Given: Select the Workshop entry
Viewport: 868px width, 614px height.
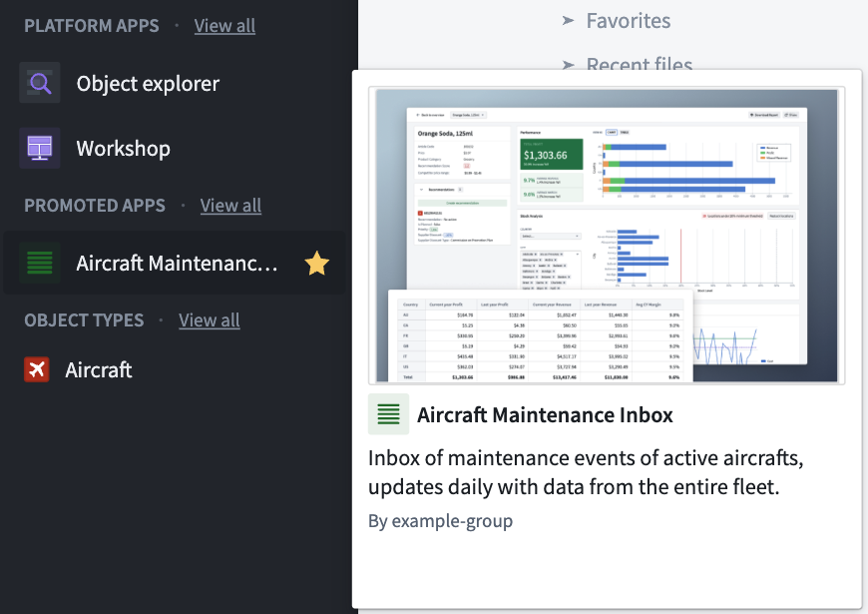Looking at the screenshot, I should click(x=124, y=148).
